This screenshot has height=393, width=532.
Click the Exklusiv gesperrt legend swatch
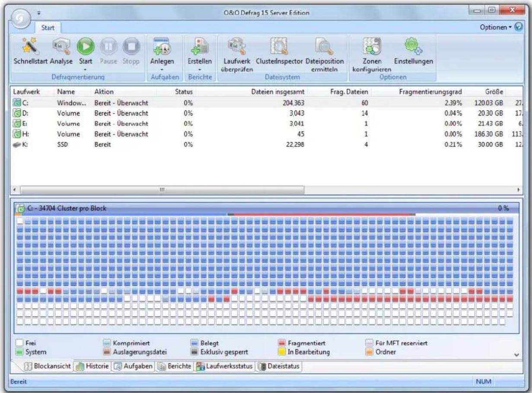point(194,351)
